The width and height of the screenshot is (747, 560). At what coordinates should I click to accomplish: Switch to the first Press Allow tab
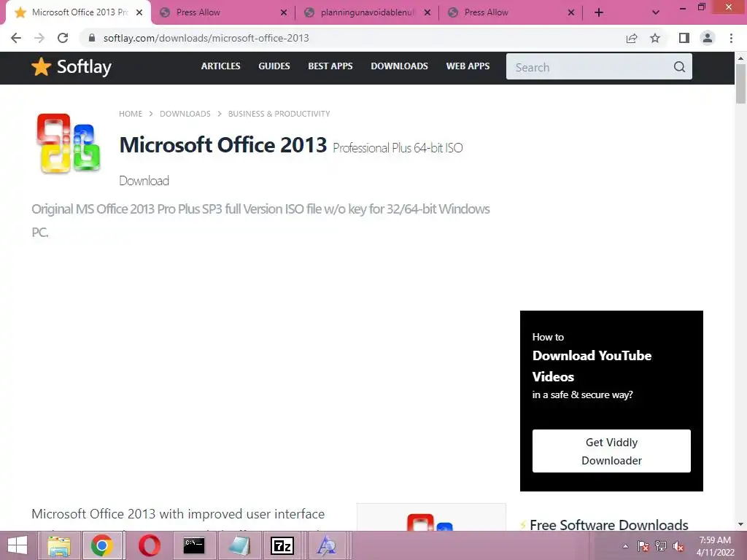(x=223, y=13)
